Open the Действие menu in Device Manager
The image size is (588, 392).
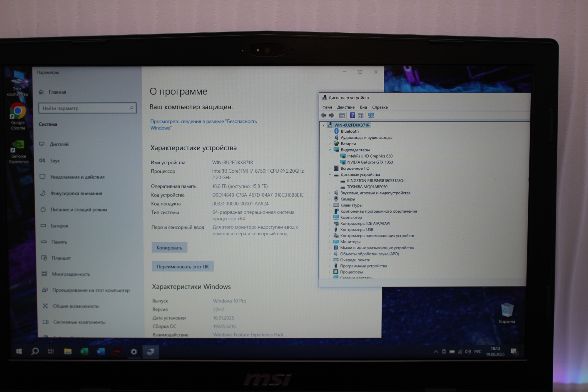(345, 107)
